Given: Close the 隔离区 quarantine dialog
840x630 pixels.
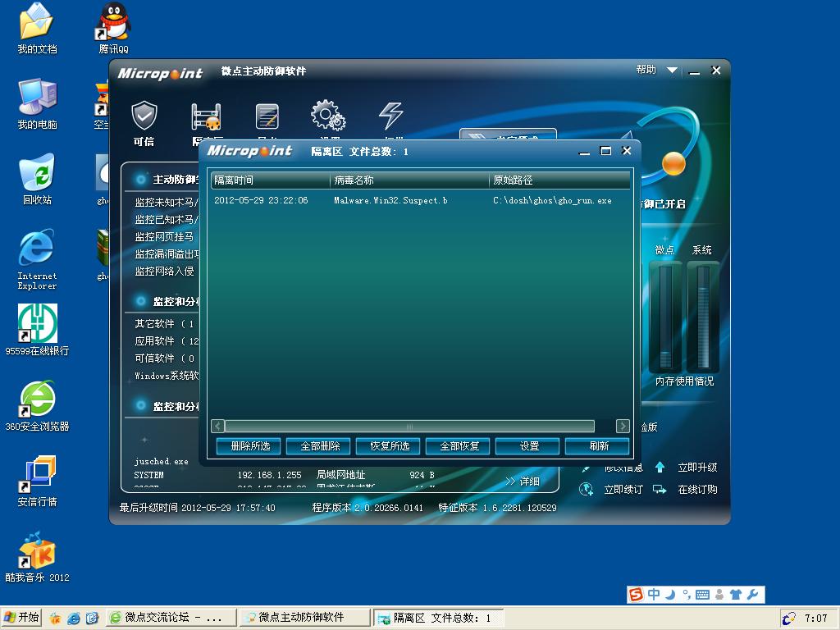Looking at the screenshot, I should 626,151.
